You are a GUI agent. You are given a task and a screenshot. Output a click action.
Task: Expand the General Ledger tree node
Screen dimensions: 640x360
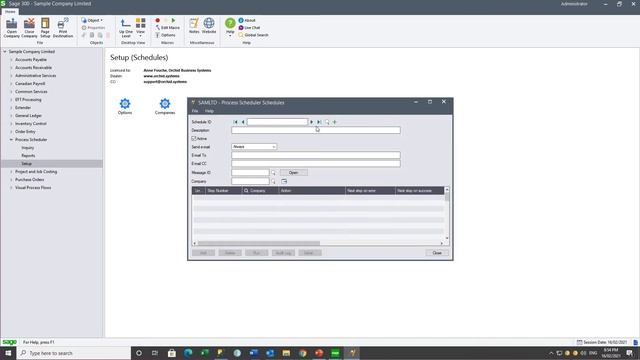click(x=11, y=116)
